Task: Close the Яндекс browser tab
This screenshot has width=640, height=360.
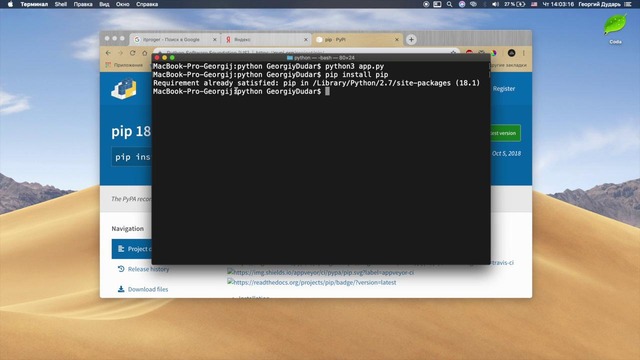Action: (x=306, y=40)
